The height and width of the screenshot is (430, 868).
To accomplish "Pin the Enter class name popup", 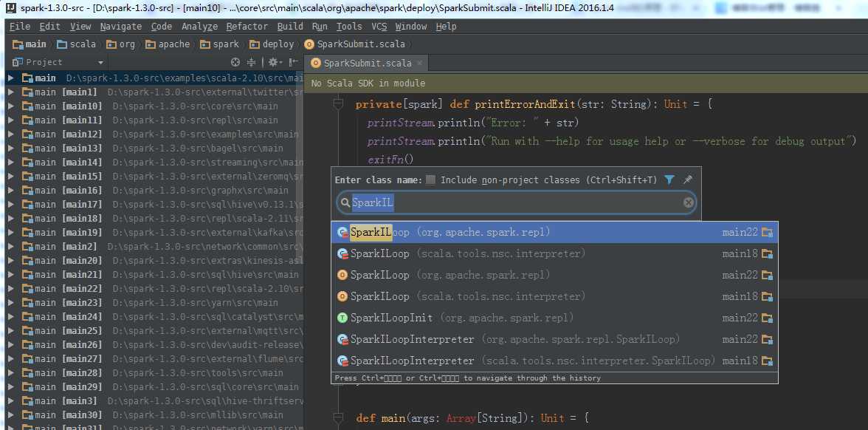I will pyautogui.click(x=688, y=180).
